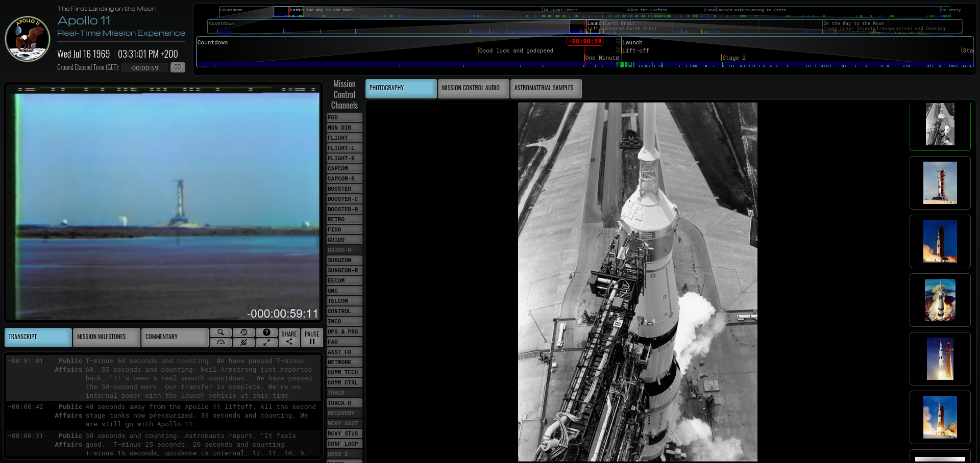Choose the FLIGHT-L channel
Screen dimensions: 980x463
[x=345, y=148]
